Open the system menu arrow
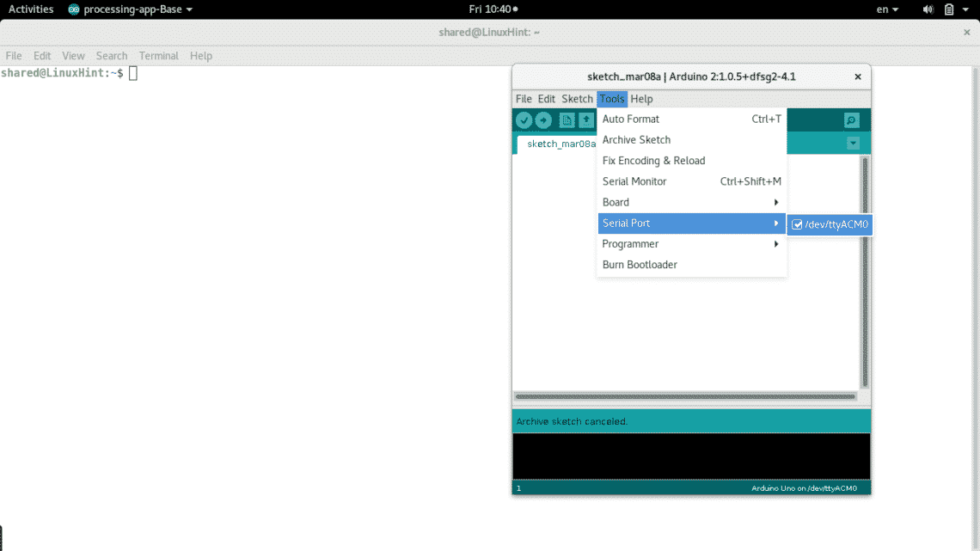980x551 pixels. click(x=965, y=9)
